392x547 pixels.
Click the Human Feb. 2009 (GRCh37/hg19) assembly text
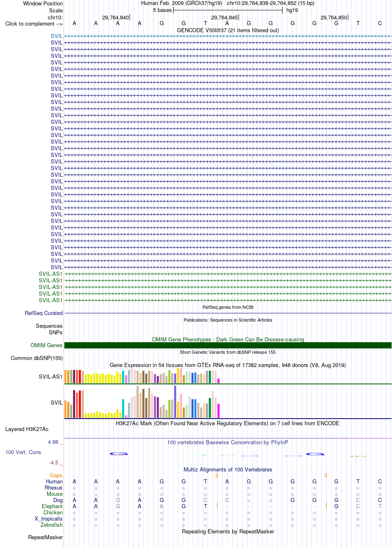click(x=182, y=3)
